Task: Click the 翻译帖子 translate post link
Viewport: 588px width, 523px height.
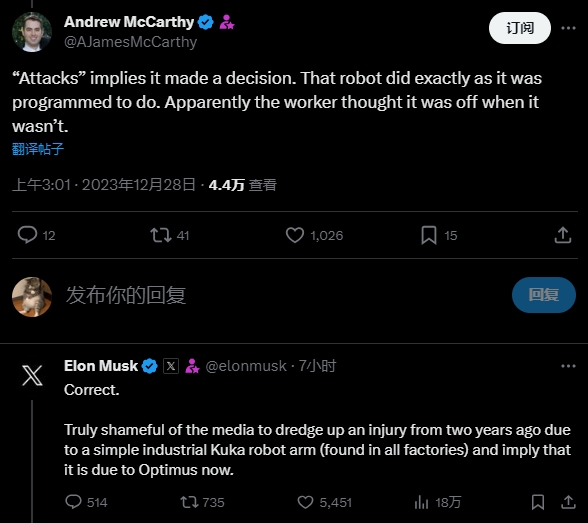Action: pyautogui.click(x=38, y=149)
